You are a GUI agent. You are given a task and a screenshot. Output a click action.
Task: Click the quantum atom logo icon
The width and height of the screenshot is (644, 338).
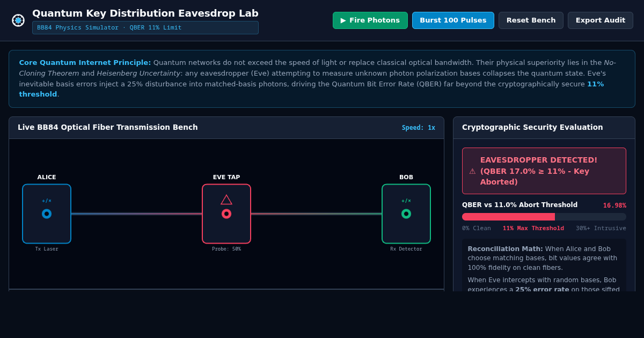click(18, 20)
